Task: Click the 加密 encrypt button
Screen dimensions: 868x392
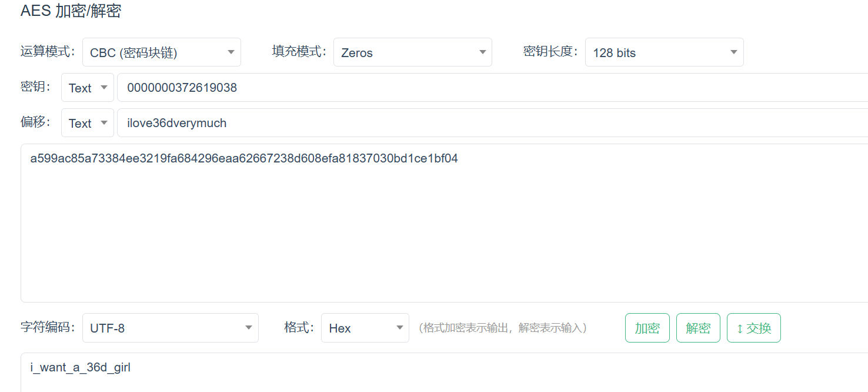Action: (x=647, y=328)
